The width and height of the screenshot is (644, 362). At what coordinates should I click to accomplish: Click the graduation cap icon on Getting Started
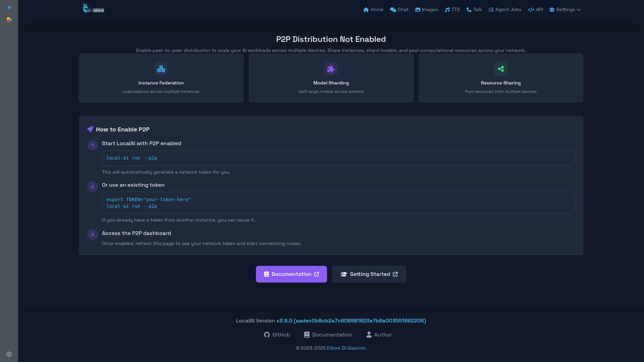[344, 274]
